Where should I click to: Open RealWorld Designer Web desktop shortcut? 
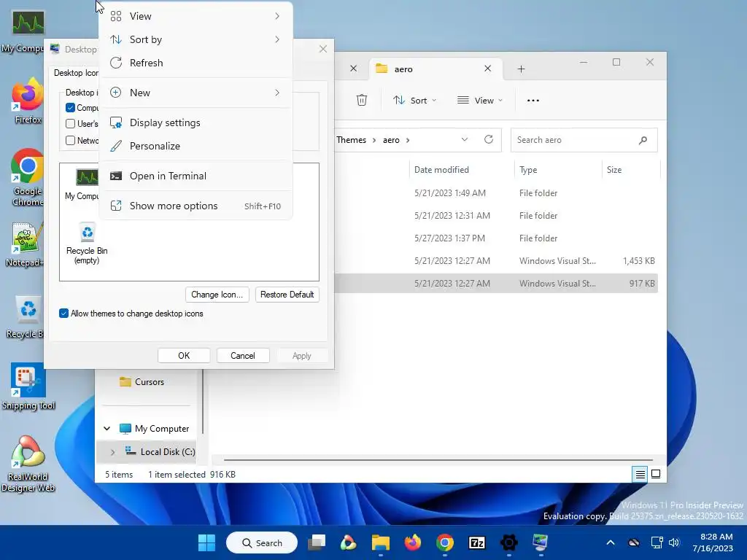click(28, 464)
